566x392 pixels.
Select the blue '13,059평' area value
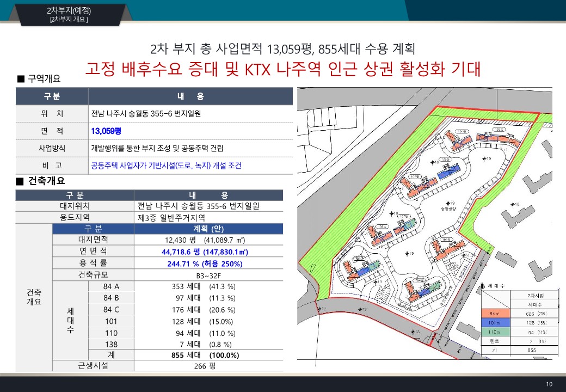106,131
